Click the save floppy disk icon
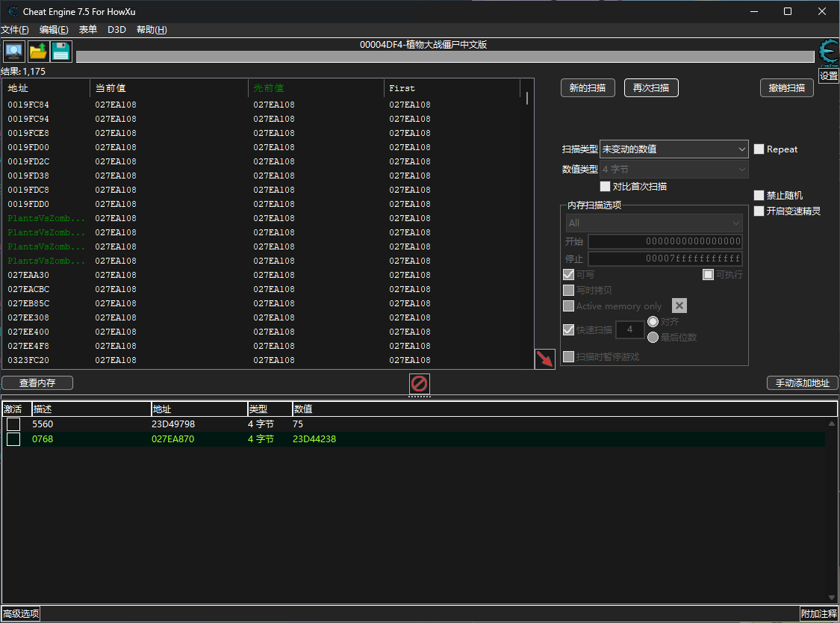This screenshot has width=840, height=623. (60, 52)
